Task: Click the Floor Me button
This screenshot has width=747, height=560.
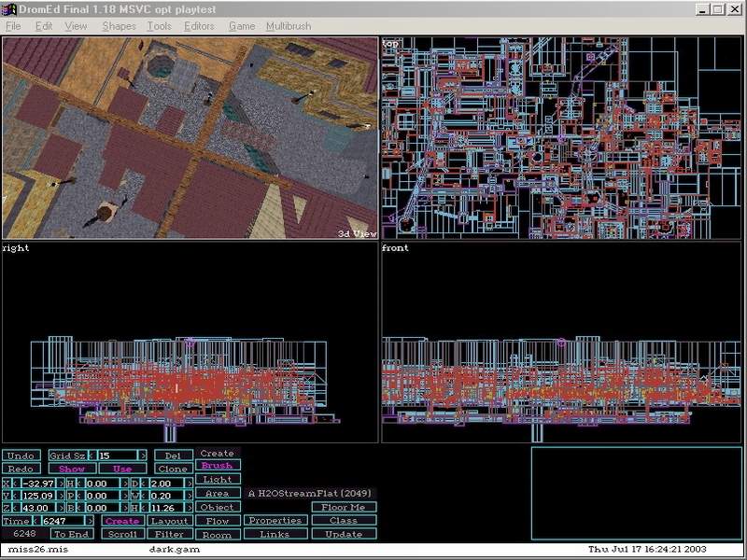Action: [344, 507]
